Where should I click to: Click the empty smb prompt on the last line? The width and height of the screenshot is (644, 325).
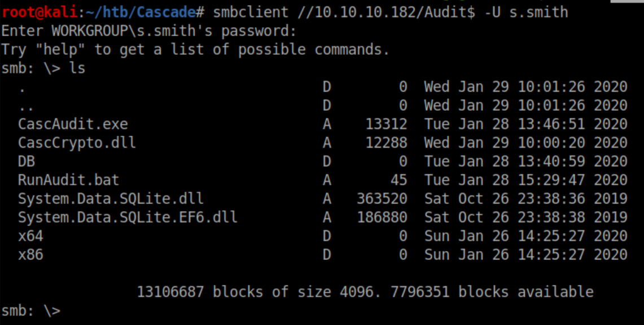click(x=30, y=311)
